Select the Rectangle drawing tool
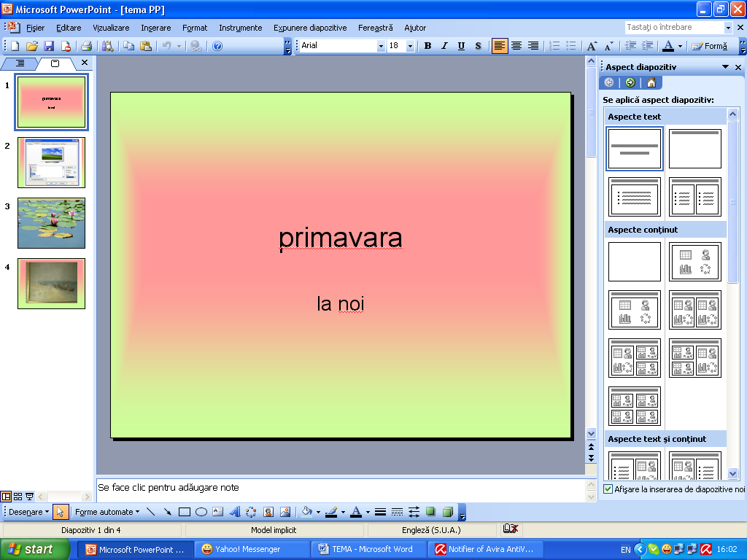Viewport: 747px width, 560px height. tap(185, 512)
